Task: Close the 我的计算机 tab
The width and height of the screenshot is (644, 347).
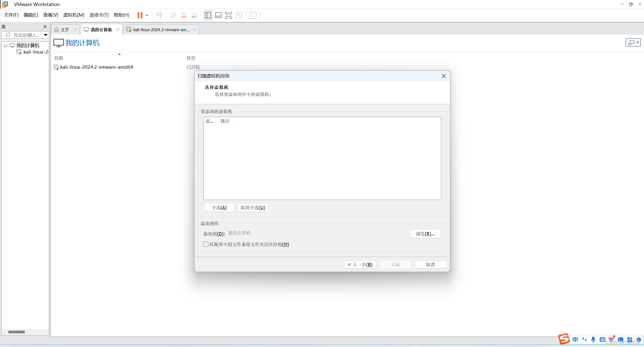Action: 118,30
